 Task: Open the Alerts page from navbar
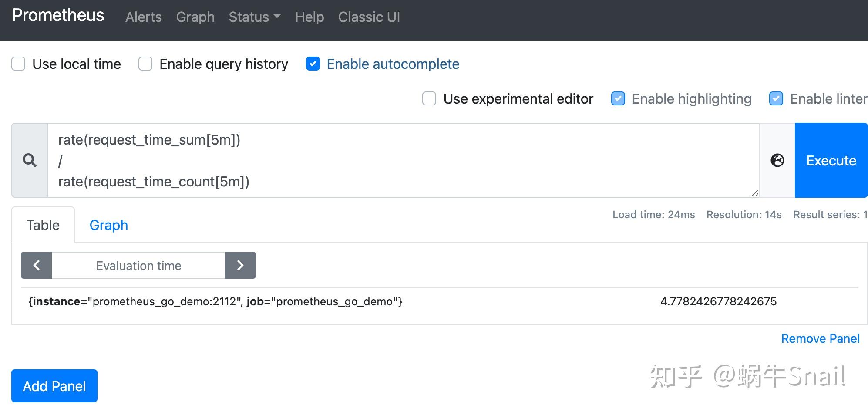143,17
